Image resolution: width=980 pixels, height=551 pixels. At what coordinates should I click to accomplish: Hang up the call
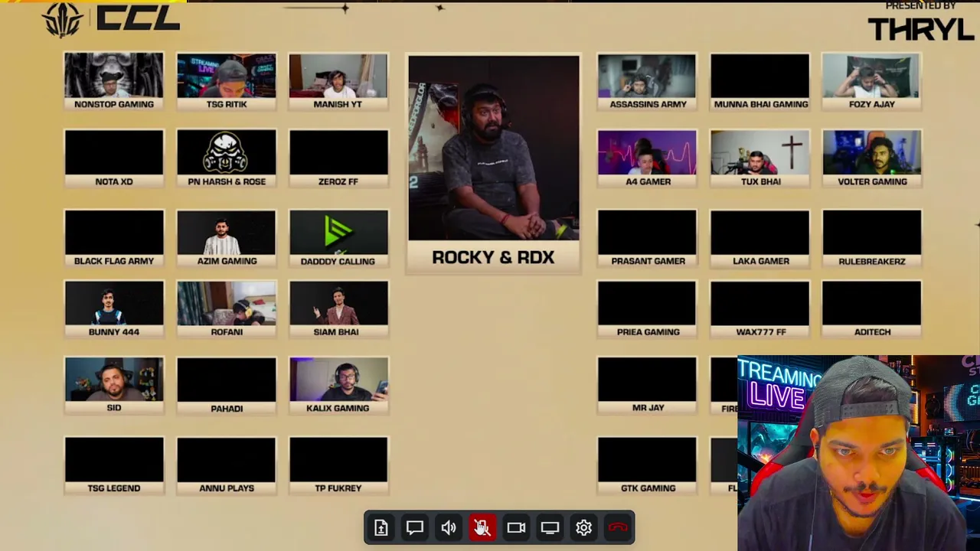(618, 527)
